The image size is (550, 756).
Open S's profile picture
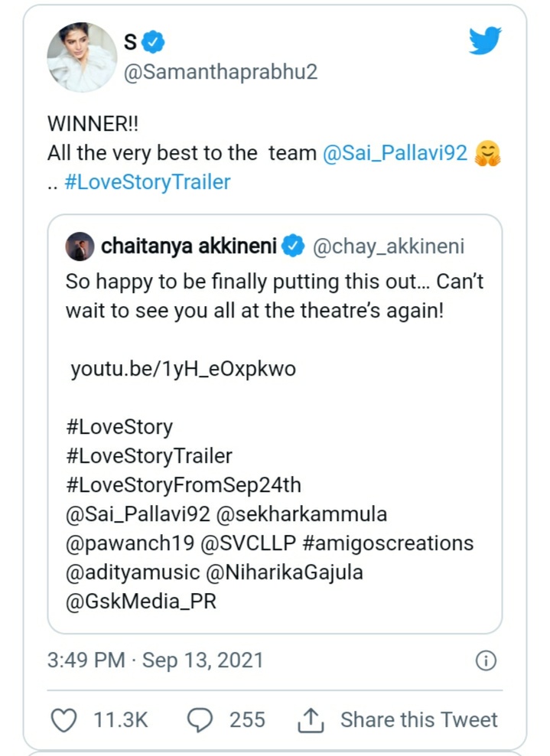tap(81, 55)
